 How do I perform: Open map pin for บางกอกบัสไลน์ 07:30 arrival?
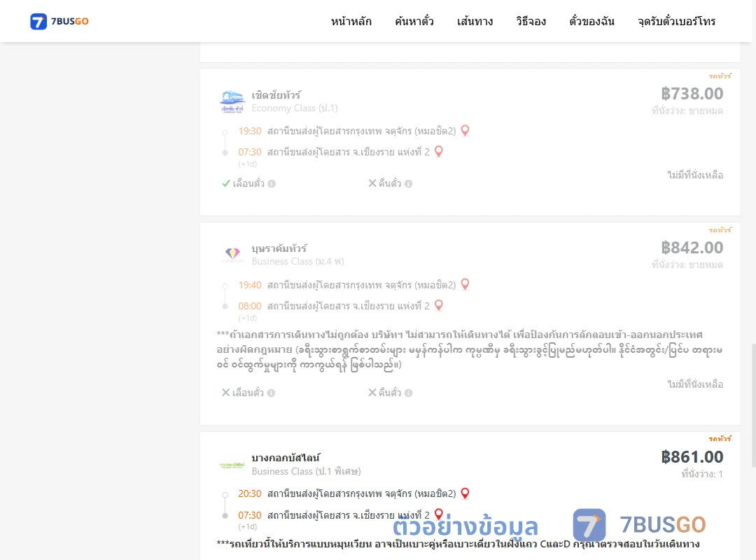[x=439, y=514]
